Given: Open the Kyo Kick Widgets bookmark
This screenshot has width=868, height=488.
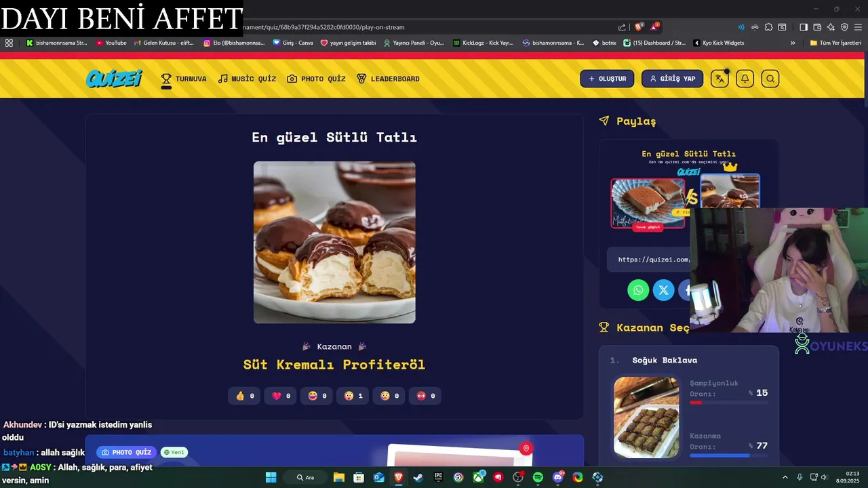Looking at the screenshot, I should click(x=719, y=43).
